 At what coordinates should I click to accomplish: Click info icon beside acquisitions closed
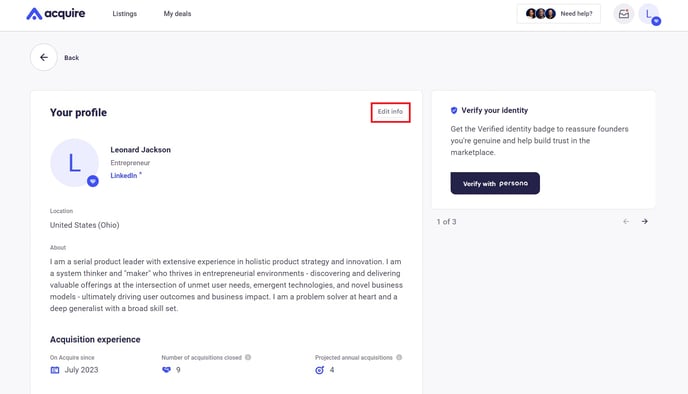click(248, 357)
